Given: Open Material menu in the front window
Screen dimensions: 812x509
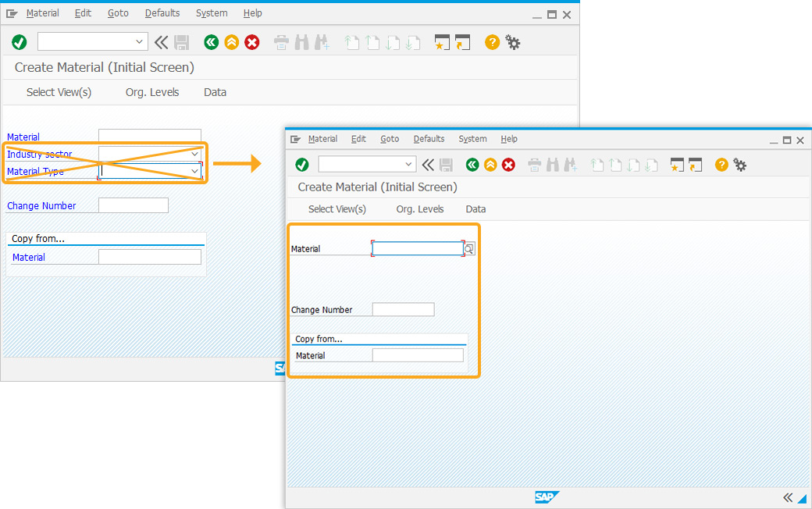Looking at the screenshot, I should click(322, 139).
